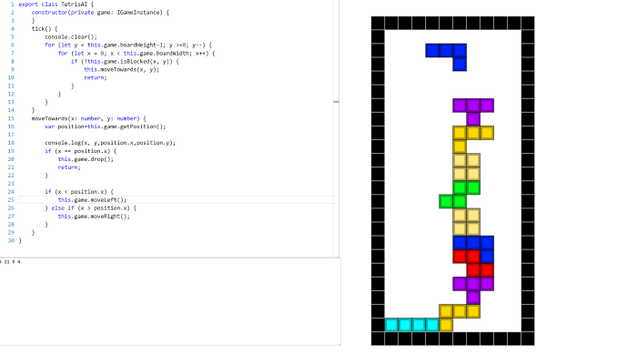
Task: Click line number 15 in the gutter
Action: coord(9,118)
